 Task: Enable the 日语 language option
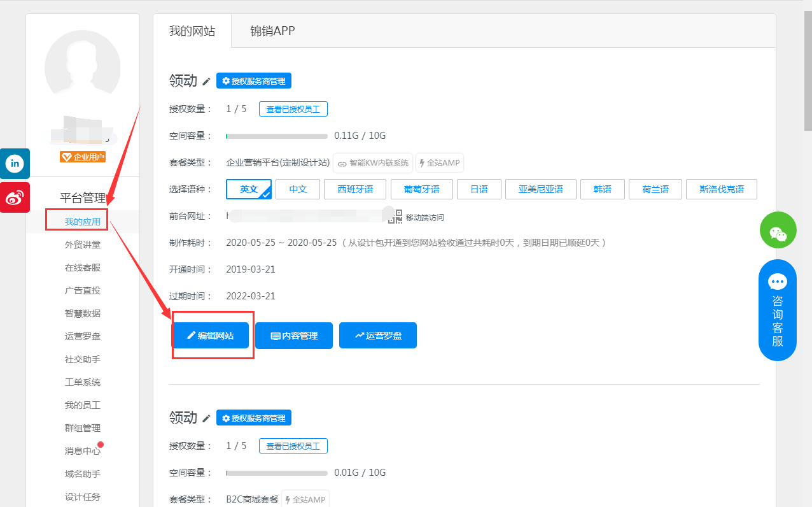tap(479, 189)
